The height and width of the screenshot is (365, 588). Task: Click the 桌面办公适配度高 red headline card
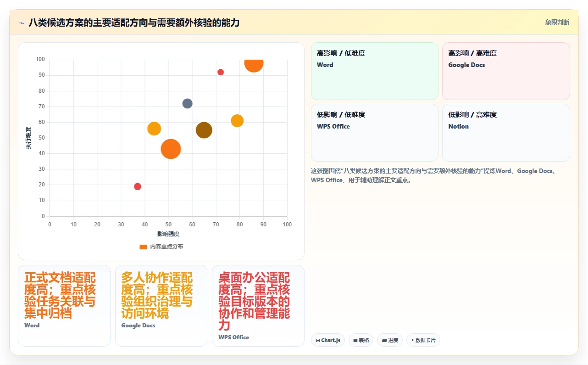tap(258, 305)
